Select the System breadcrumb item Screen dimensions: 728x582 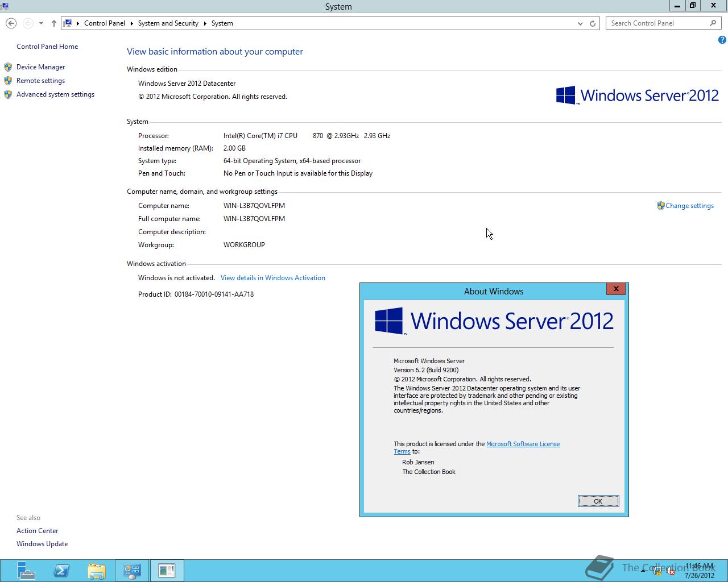coord(222,23)
